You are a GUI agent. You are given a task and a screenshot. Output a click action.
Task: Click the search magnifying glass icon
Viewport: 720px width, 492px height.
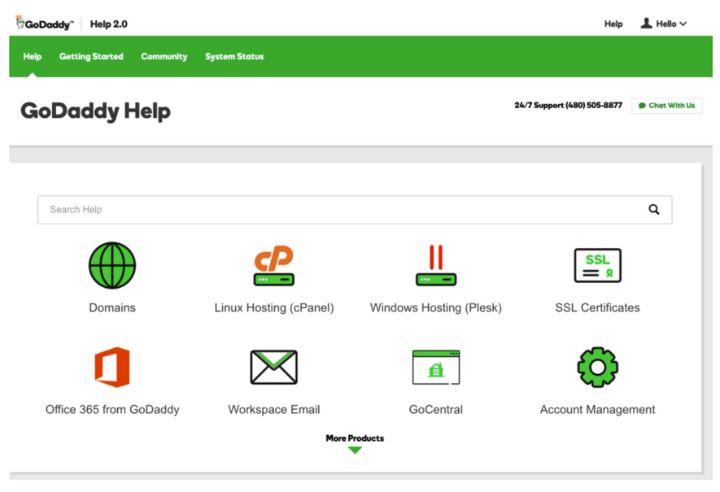tap(654, 209)
